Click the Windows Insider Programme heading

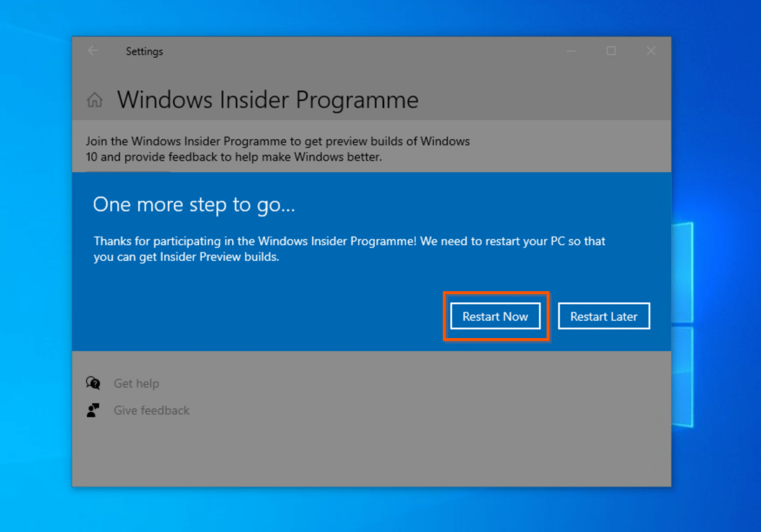(x=268, y=99)
